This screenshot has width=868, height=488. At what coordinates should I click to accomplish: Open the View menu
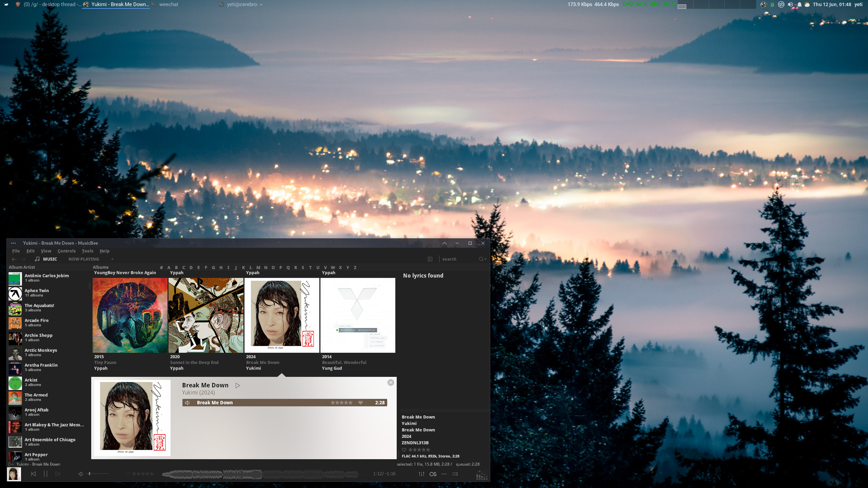[46, 251]
